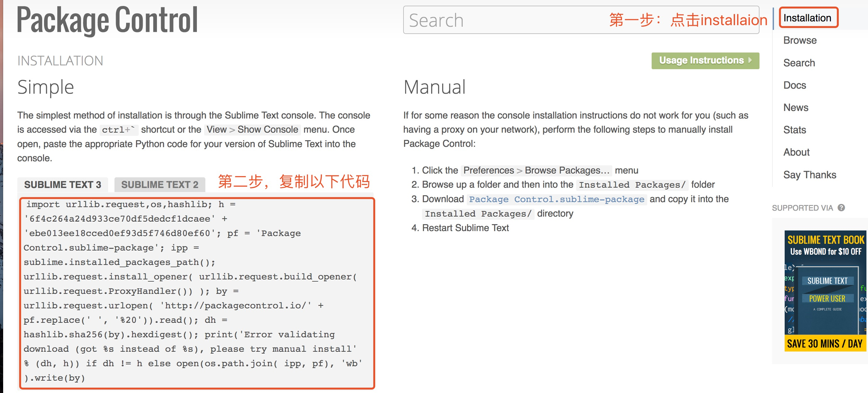Focus the Search input field
Image resolution: width=868 pixels, height=393 pixels.
point(505,20)
